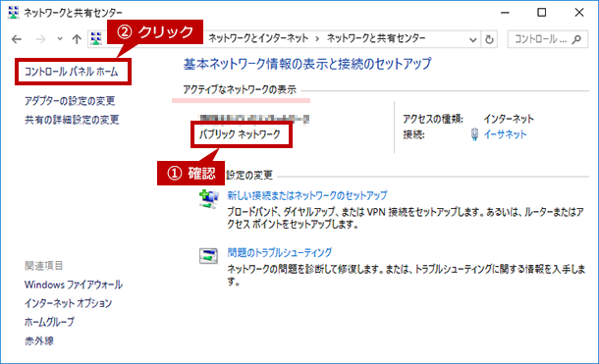Click the new connection setup icon
599x364 pixels.
coord(208,199)
